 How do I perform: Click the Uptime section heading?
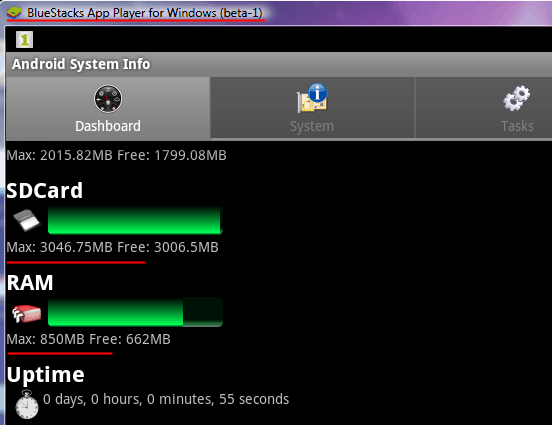point(45,375)
